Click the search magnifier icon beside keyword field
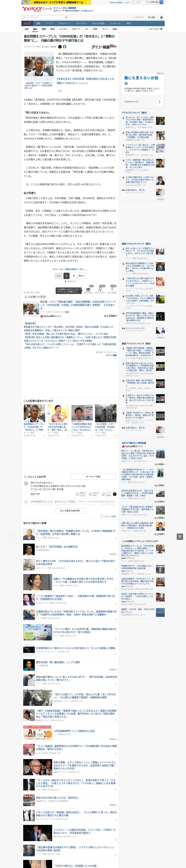This screenshot has width=186, height=868. [x=66, y=18]
